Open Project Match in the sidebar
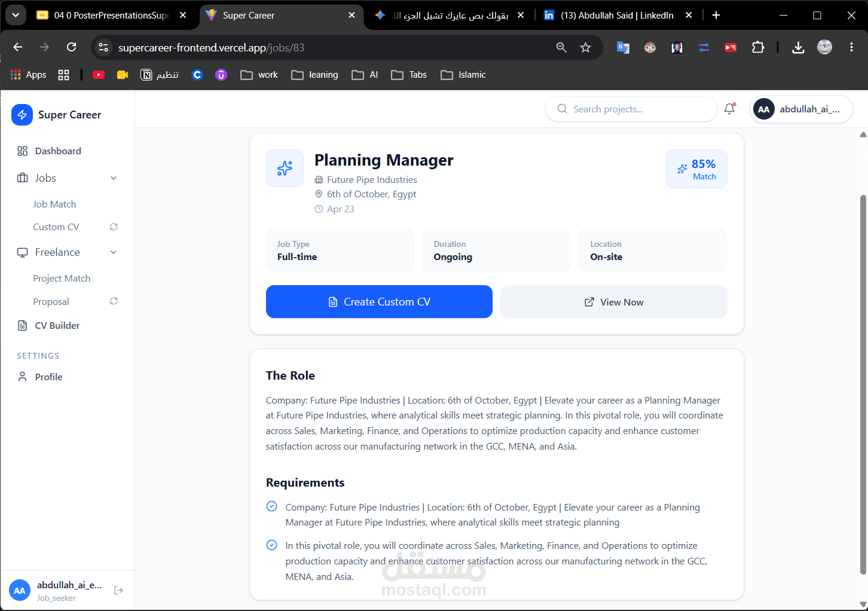This screenshot has width=868, height=611. pos(62,279)
